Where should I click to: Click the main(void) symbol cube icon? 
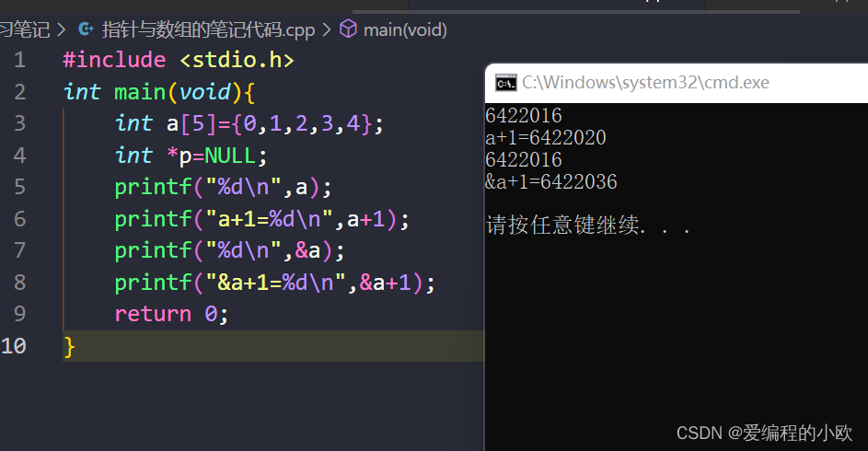(x=348, y=29)
